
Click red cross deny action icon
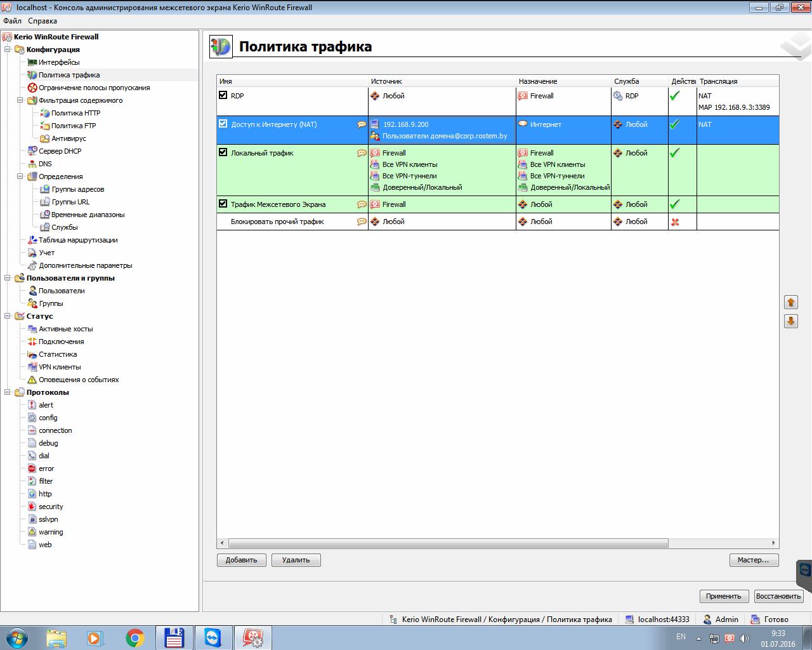tap(675, 222)
